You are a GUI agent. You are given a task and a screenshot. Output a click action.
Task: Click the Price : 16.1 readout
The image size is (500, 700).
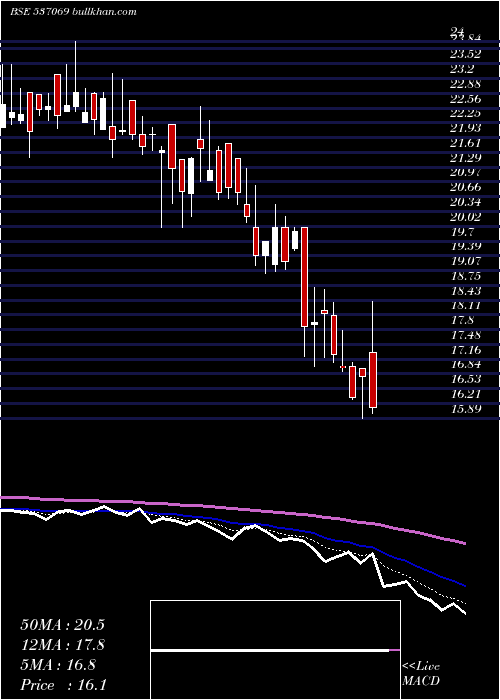[x=64, y=684]
